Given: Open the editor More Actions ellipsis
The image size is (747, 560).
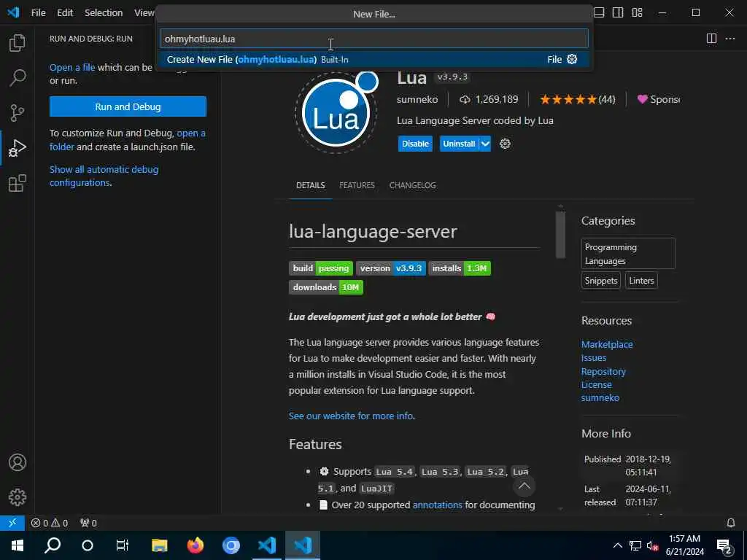Looking at the screenshot, I should pos(729,39).
